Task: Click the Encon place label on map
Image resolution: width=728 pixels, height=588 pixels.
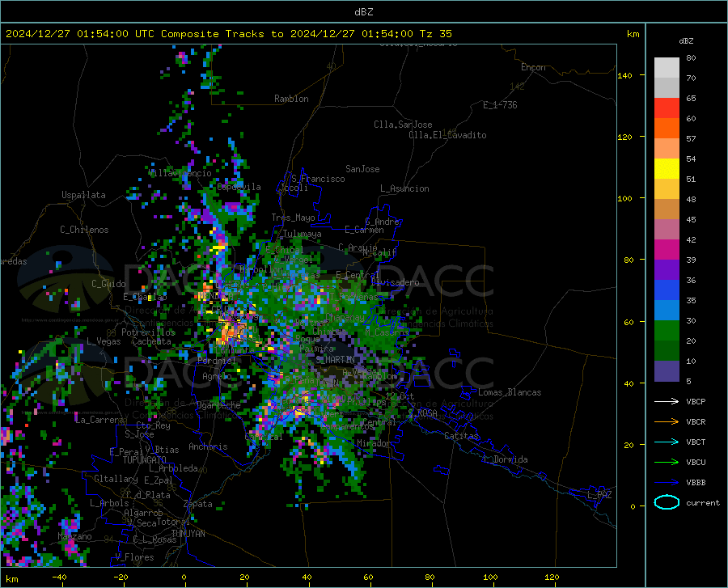Action: tap(533, 67)
